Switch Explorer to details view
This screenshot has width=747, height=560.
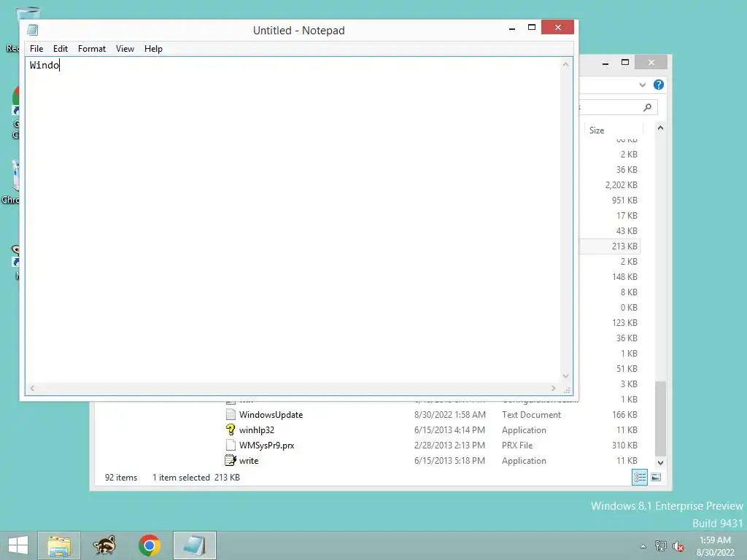click(x=639, y=477)
